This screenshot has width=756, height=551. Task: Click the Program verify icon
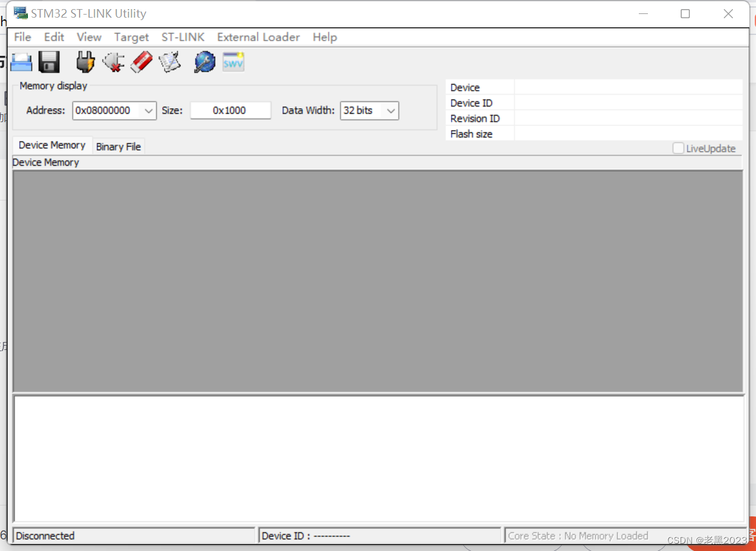[x=169, y=62]
